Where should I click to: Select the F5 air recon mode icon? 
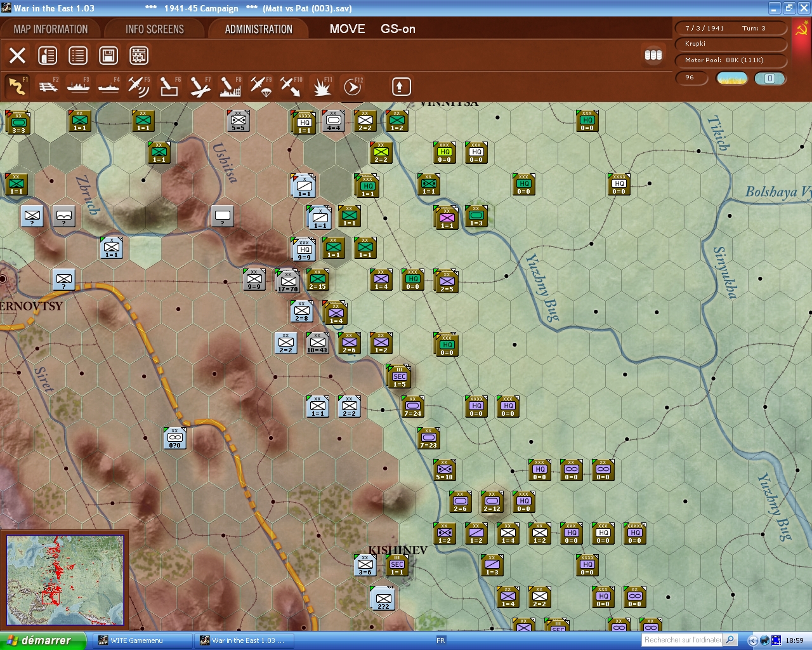point(139,86)
